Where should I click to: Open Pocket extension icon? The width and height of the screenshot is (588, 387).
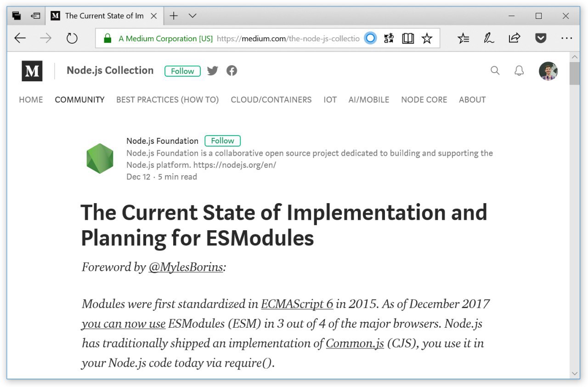541,38
